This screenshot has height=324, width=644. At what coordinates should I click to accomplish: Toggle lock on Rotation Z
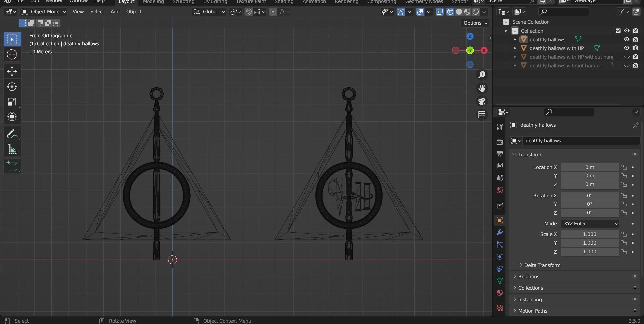[x=624, y=213]
